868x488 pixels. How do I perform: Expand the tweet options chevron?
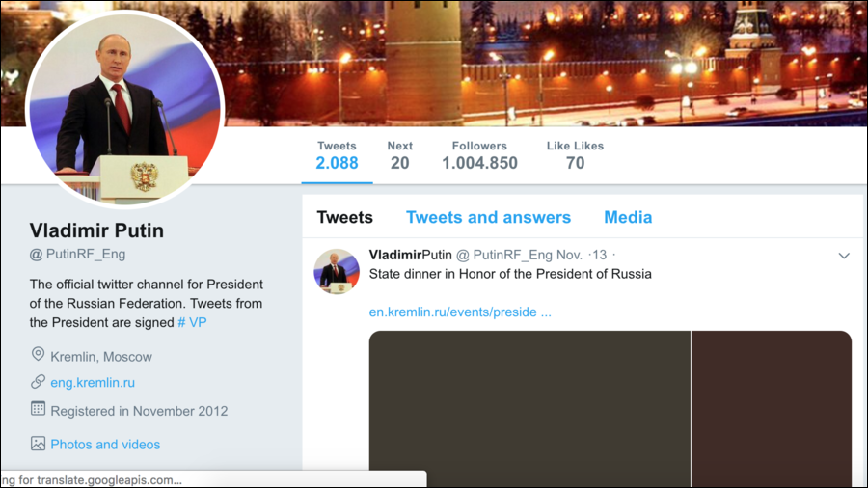tap(844, 256)
